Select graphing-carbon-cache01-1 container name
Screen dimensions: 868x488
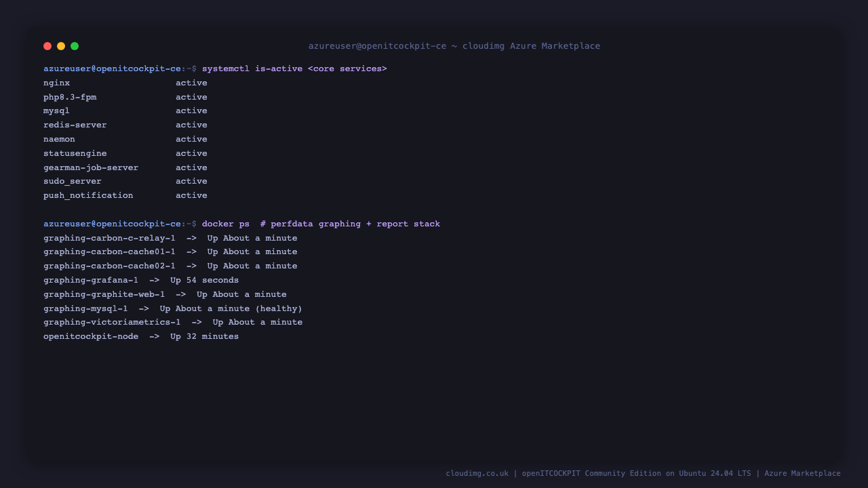(109, 252)
